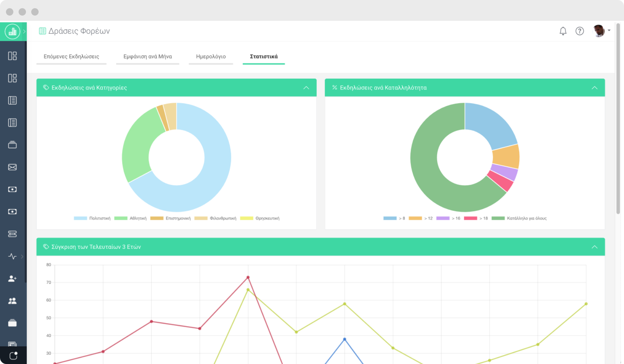Open the users group icon in sidebar
The height and width of the screenshot is (364, 624).
(x=12, y=301)
